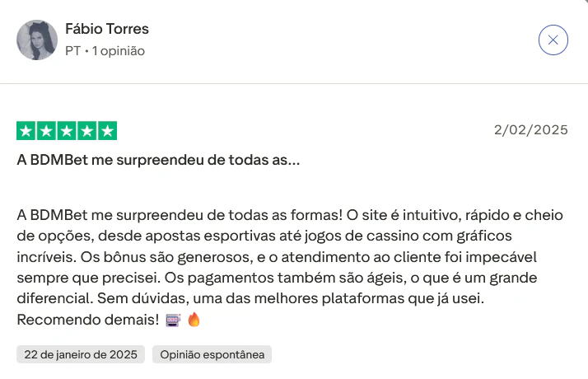Click the second green rating star

[47, 130]
